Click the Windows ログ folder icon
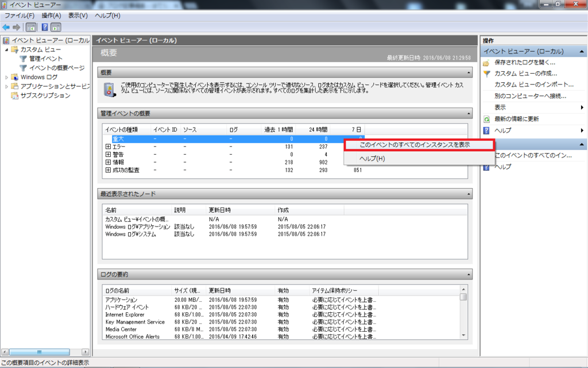The width and height of the screenshot is (588, 368). point(14,77)
